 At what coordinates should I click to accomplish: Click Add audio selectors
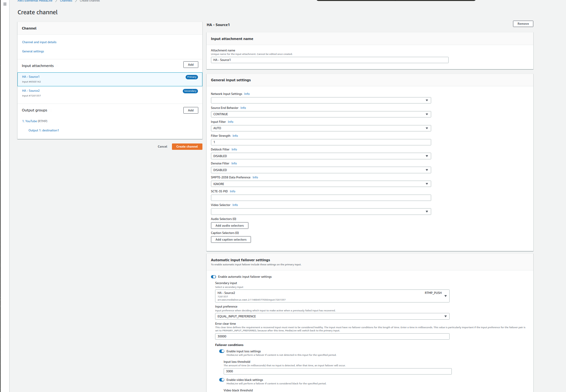point(230,226)
